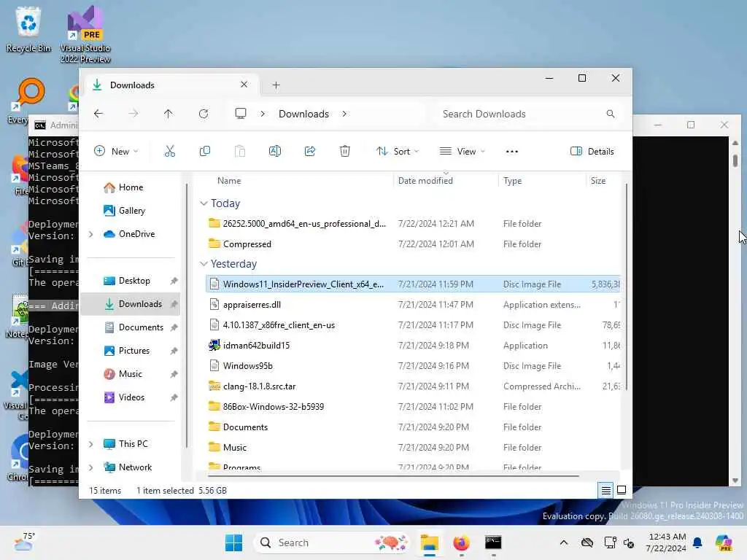Image resolution: width=747 pixels, height=560 pixels.
Task: Select the Downloads tab
Action: [x=170, y=85]
